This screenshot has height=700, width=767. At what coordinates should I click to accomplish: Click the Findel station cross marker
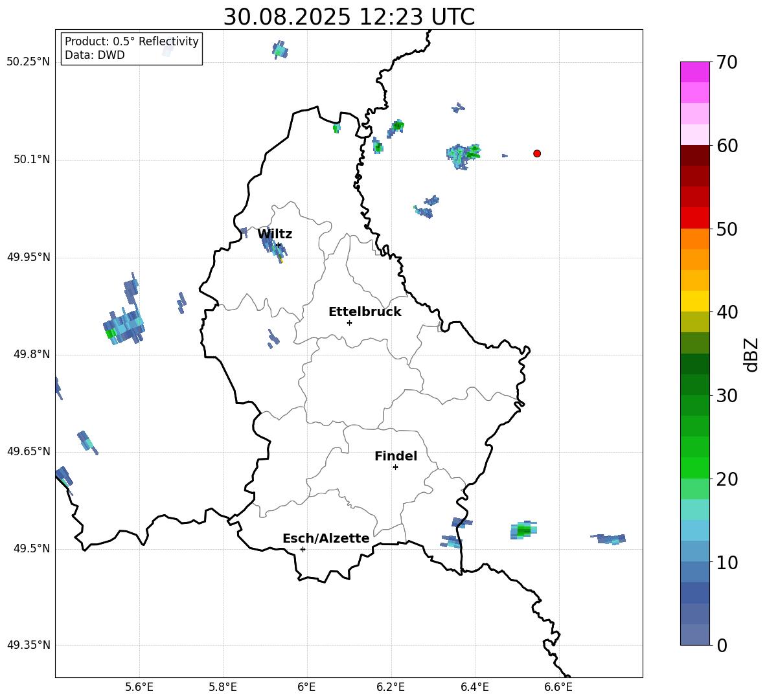pyautogui.click(x=395, y=467)
